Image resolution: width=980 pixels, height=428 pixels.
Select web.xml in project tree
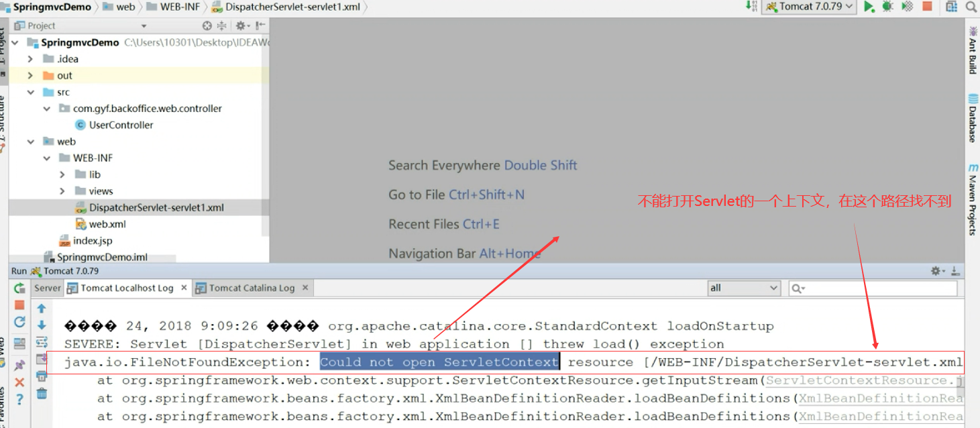(x=101, y=224)
